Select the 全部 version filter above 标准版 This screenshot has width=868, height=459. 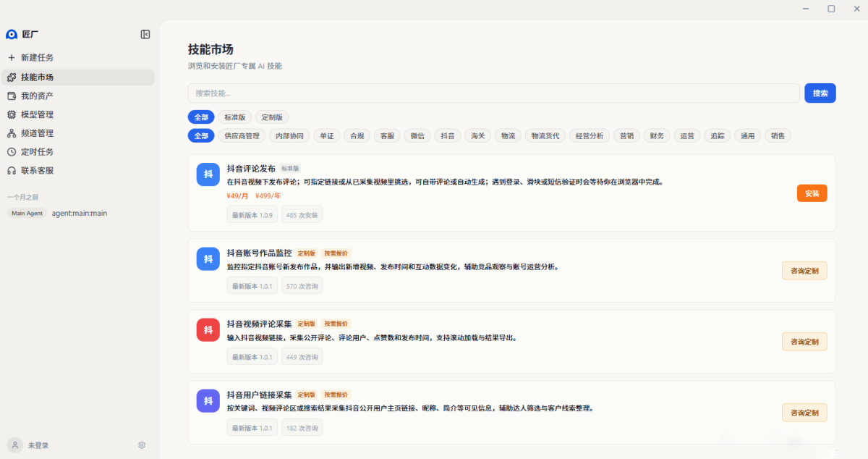coord(201,117)
